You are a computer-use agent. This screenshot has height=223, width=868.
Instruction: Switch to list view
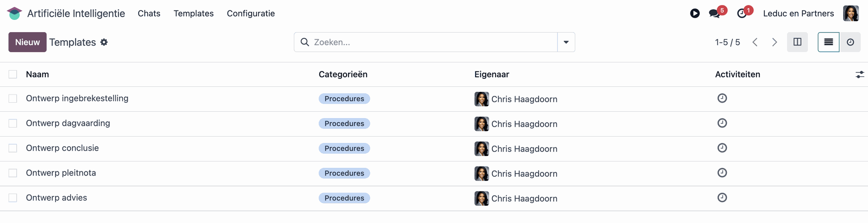[828, 42]
